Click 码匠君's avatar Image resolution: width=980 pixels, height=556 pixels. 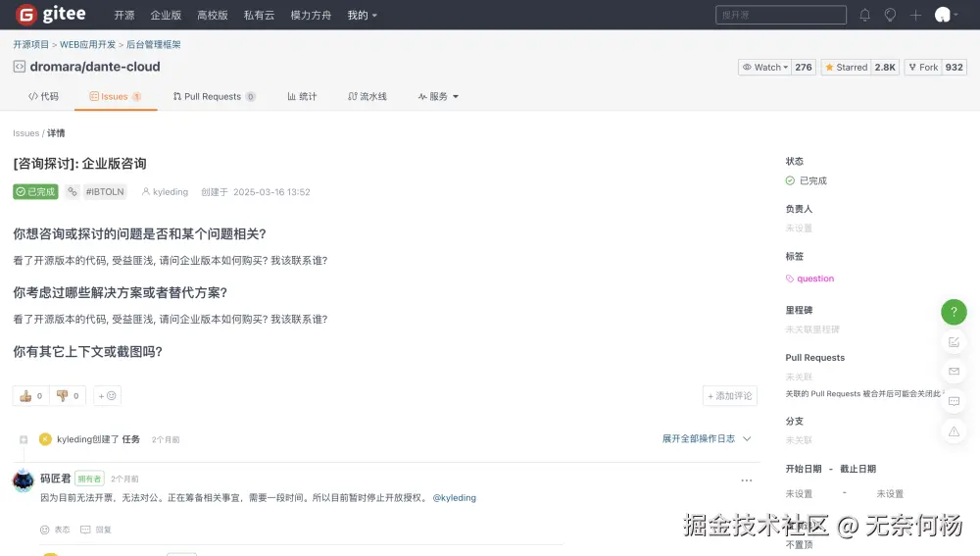click(24, 480)
